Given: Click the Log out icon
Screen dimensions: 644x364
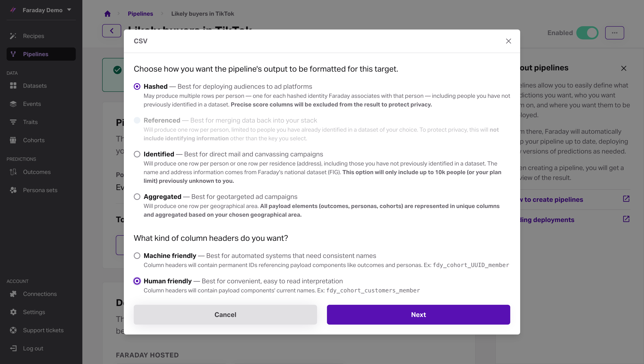Looking at the screenshot, I should (13, 349).
